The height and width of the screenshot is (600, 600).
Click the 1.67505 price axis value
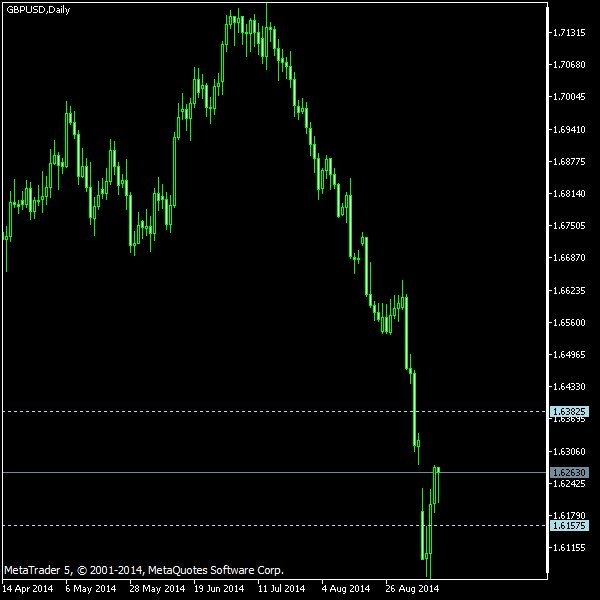click(x=569, y=226)
